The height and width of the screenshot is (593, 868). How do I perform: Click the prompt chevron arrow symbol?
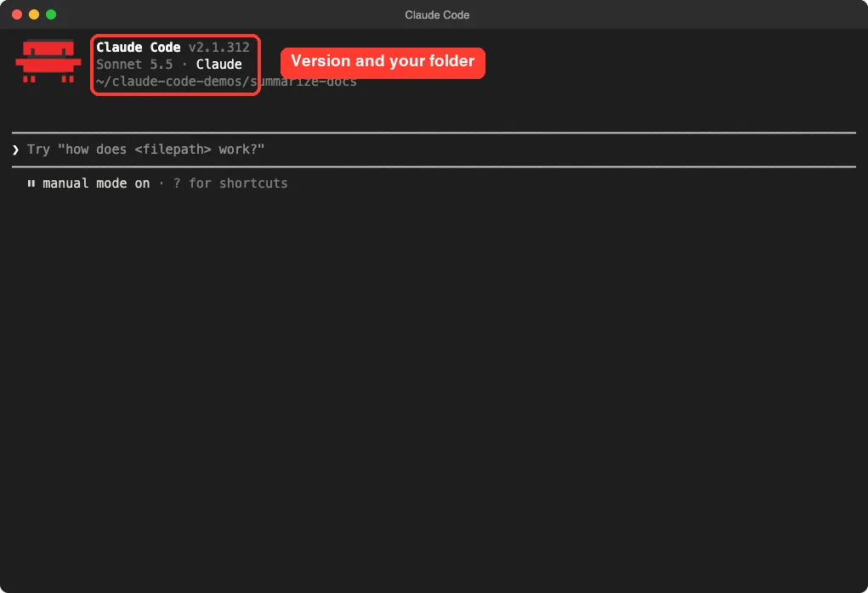(x=15, y=150)
